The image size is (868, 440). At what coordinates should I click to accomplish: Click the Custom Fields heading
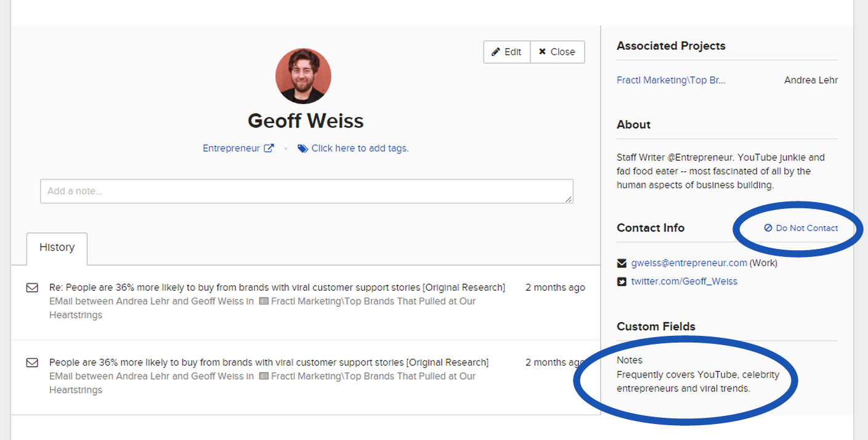[656, 327]
